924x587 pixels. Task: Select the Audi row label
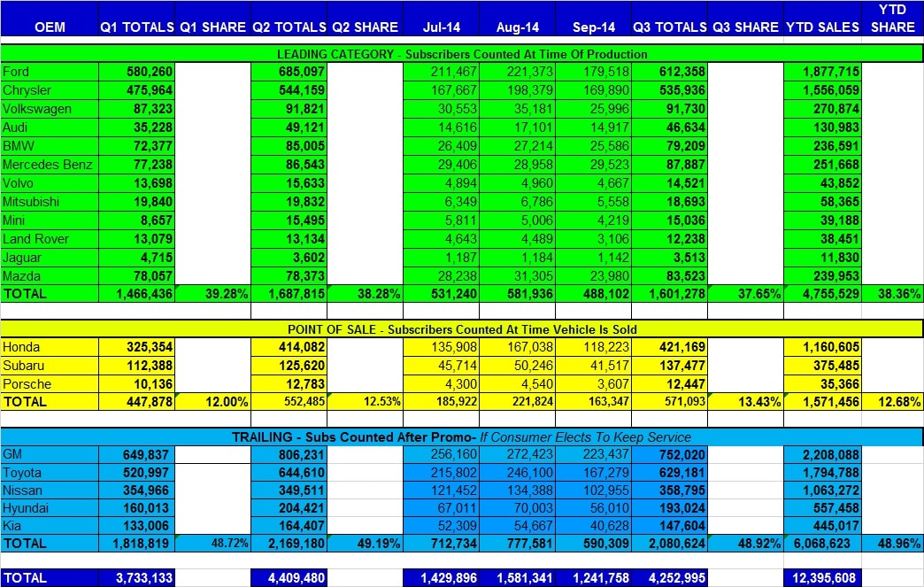(x=50, y=127)
